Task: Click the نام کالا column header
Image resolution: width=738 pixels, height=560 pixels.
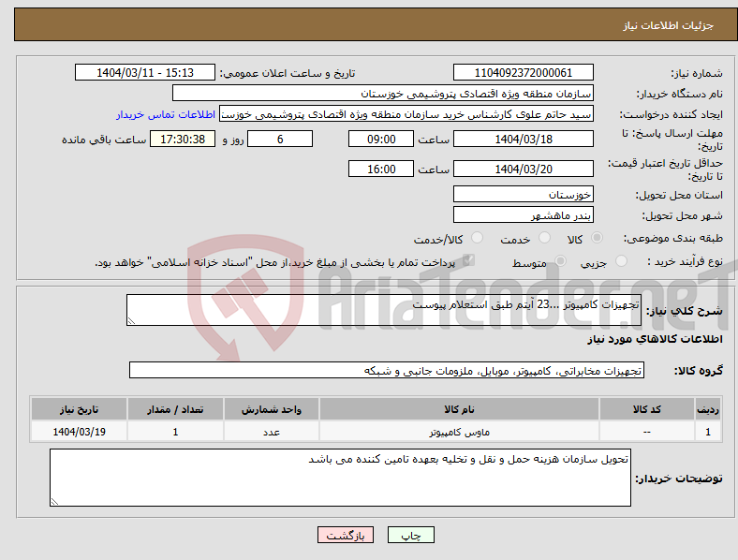Action: [x=459, y=409]
